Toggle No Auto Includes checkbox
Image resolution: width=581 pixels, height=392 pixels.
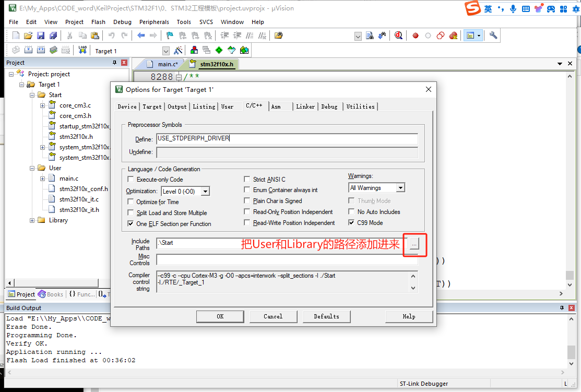click(x=351, y=211)
